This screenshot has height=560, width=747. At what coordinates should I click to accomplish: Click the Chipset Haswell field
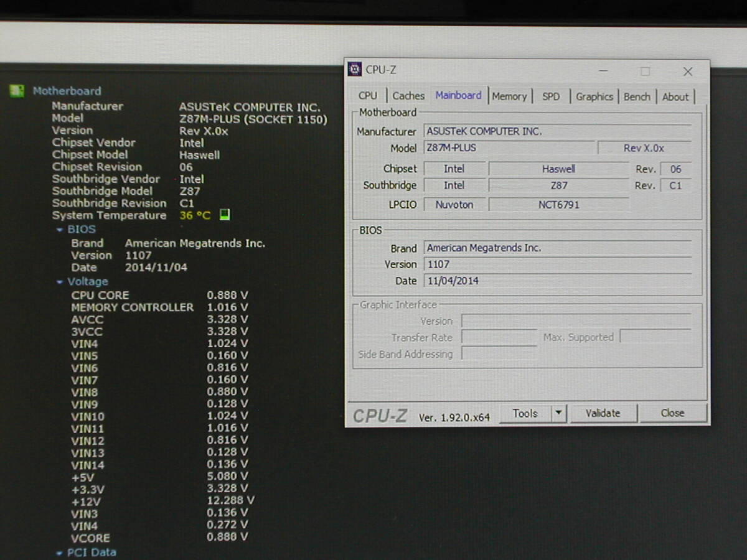pos(558,169)
